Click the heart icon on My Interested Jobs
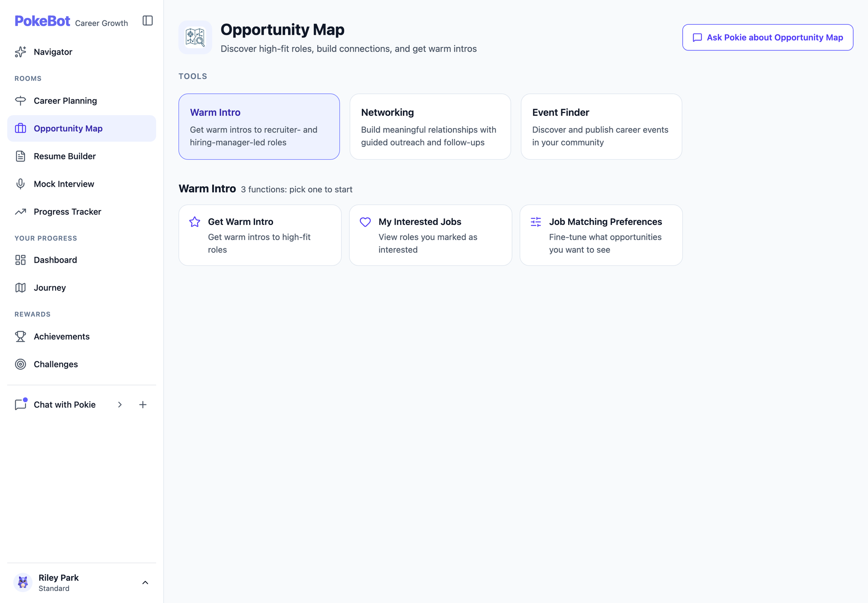The height and width of the screenshot is (603, 868). (x=365, y=222)
